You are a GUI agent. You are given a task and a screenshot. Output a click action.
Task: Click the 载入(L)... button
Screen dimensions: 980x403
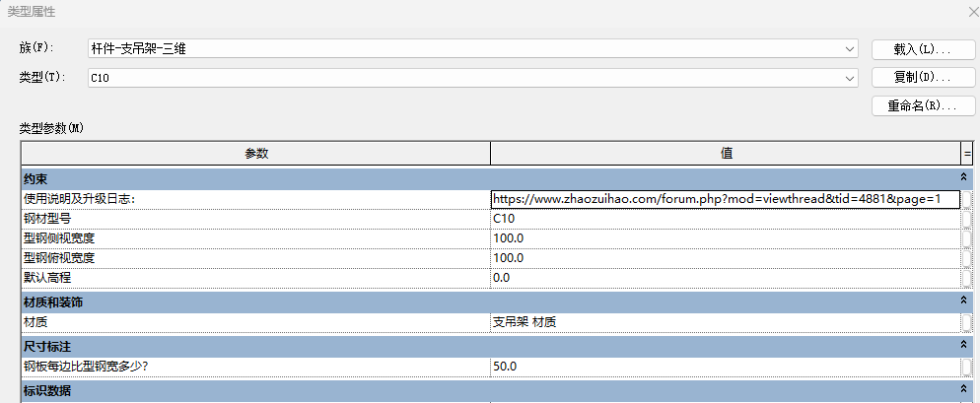[923, 48]
